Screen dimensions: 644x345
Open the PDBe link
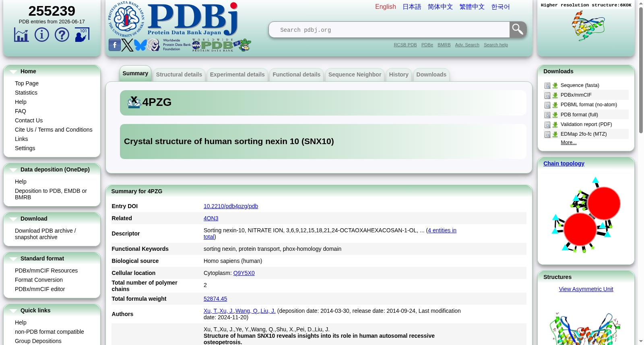427,45
